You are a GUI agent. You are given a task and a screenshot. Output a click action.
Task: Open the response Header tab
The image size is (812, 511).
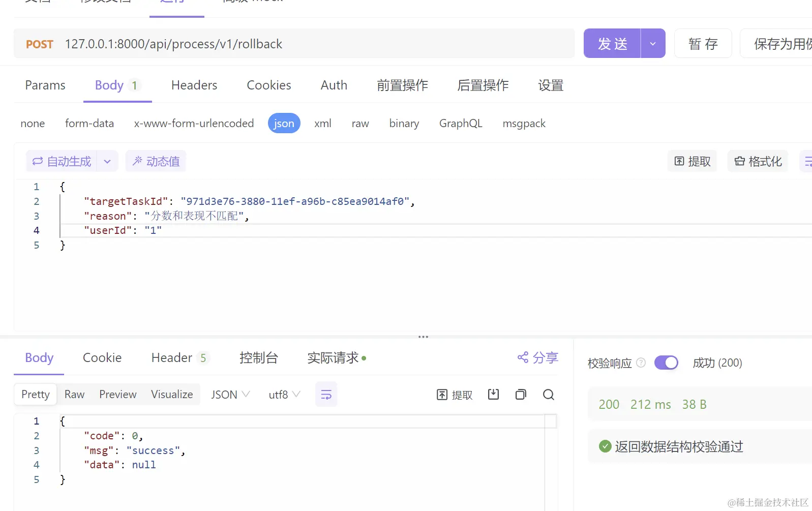tap(179, 358)
